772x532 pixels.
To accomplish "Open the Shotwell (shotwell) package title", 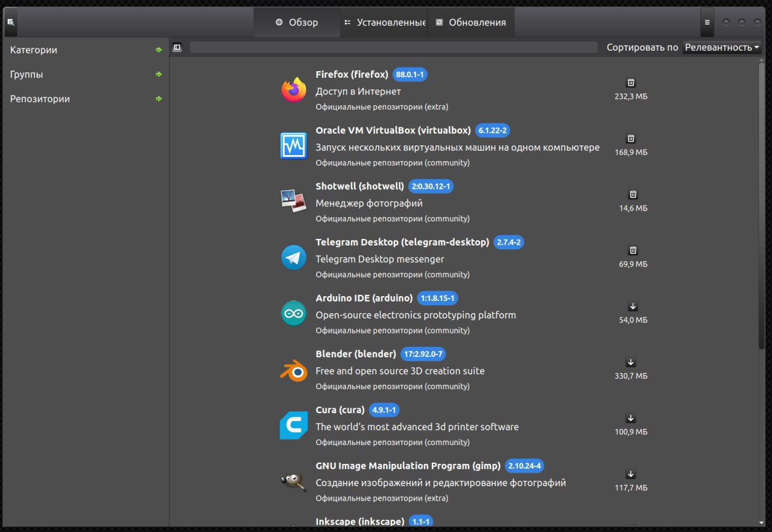I will 359,186.
